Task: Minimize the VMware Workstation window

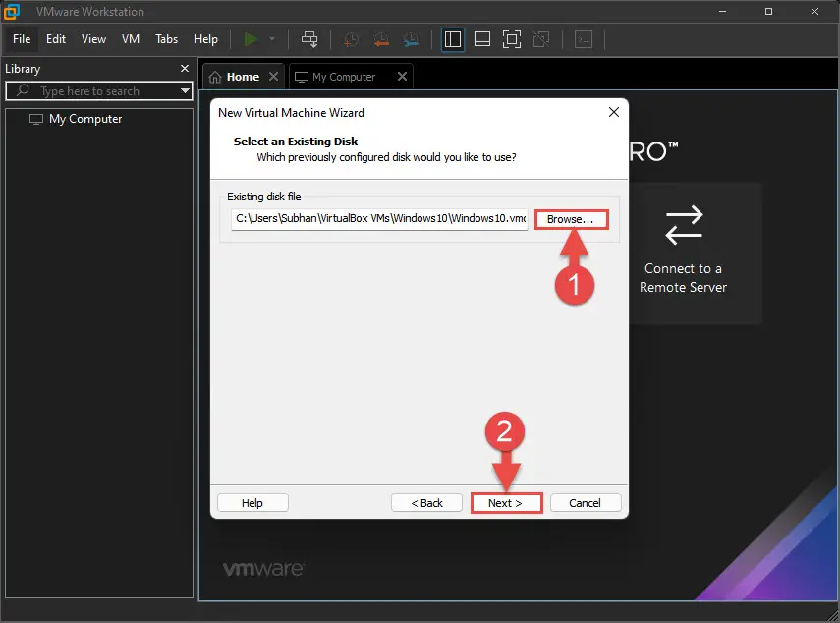Action: coord(723,11)
